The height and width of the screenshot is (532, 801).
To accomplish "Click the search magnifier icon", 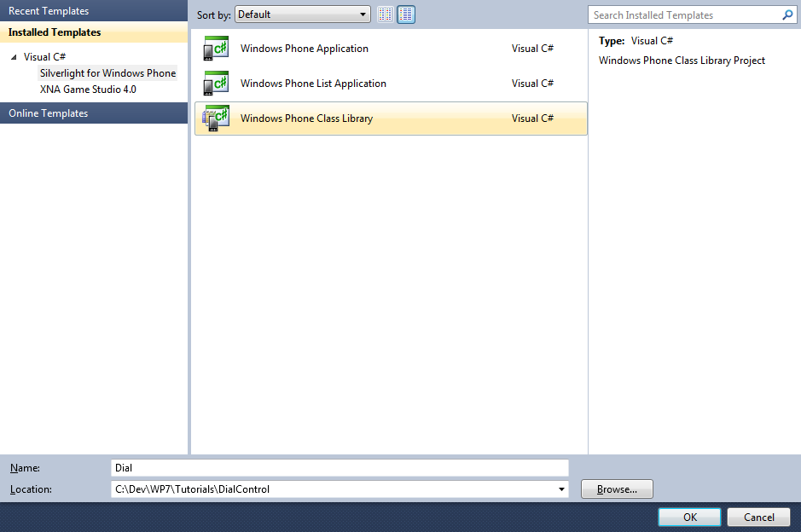I will [x=787, y=14].
